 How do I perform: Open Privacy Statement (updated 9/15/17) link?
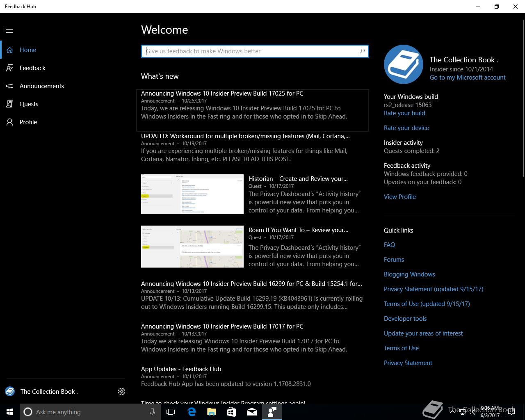434,289
